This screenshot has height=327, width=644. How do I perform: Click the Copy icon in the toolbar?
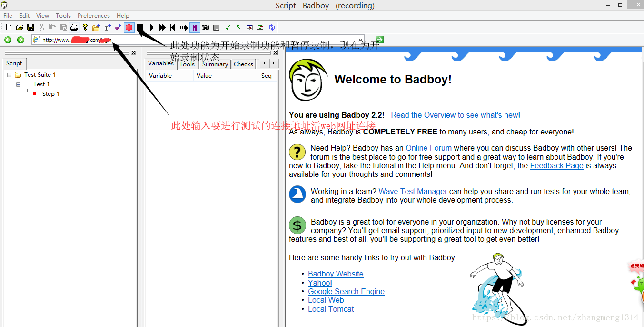[x=52, y=28]
